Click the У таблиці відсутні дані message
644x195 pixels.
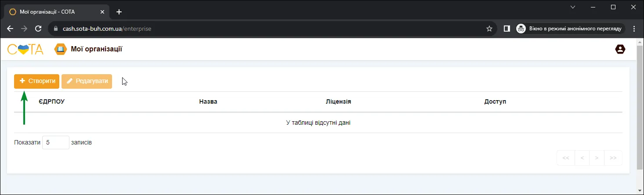click(318, 123)
